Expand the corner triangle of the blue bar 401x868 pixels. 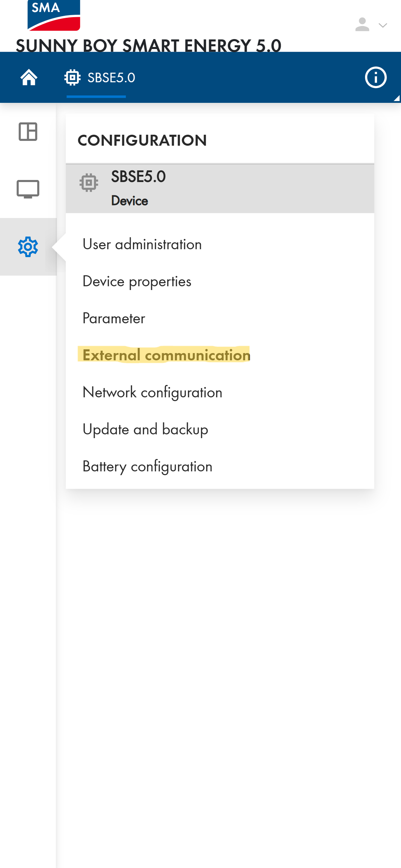(x=397, y=98)
